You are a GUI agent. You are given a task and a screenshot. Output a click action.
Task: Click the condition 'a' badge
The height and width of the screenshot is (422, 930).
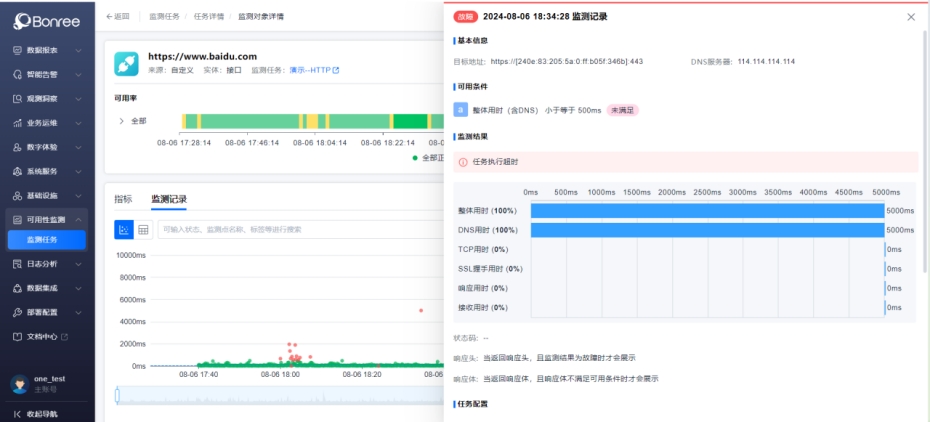(460, 110)
